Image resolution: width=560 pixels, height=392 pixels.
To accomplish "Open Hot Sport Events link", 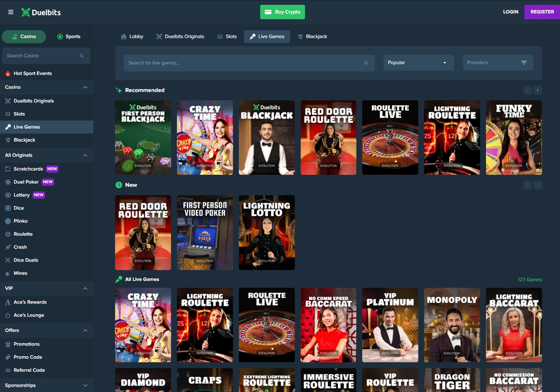I will [x=32, y=73].
